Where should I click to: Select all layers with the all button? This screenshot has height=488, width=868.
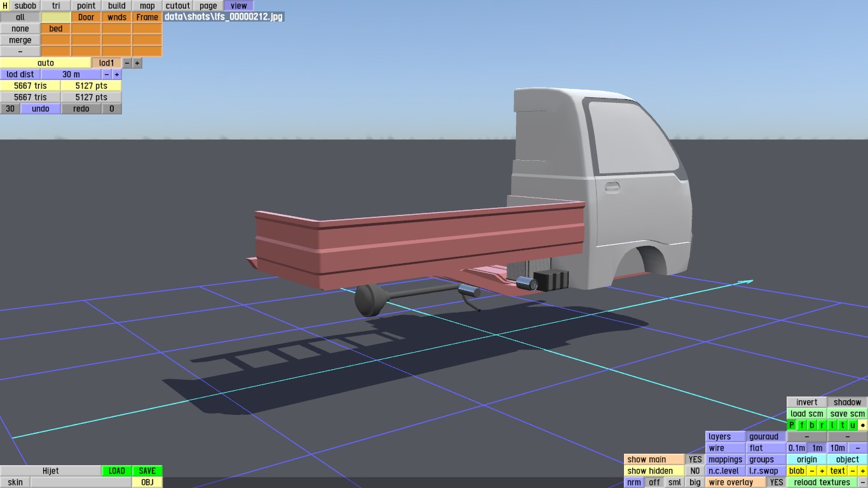click(x=20, y=17)
